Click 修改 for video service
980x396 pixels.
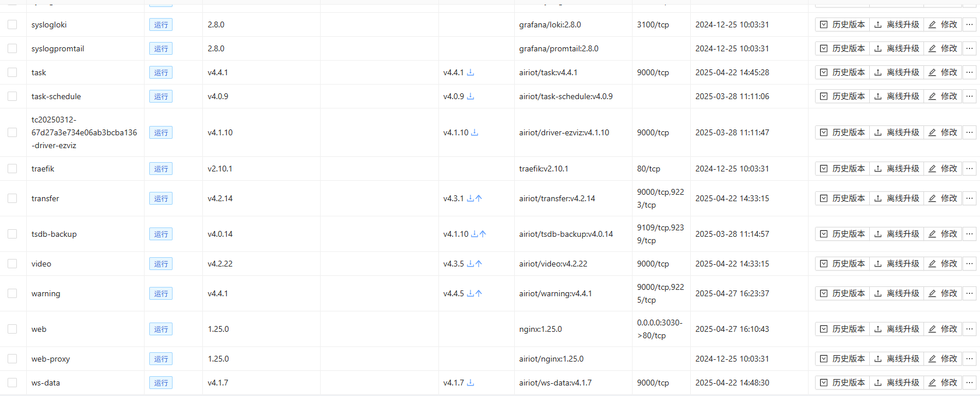coord(943,264)
